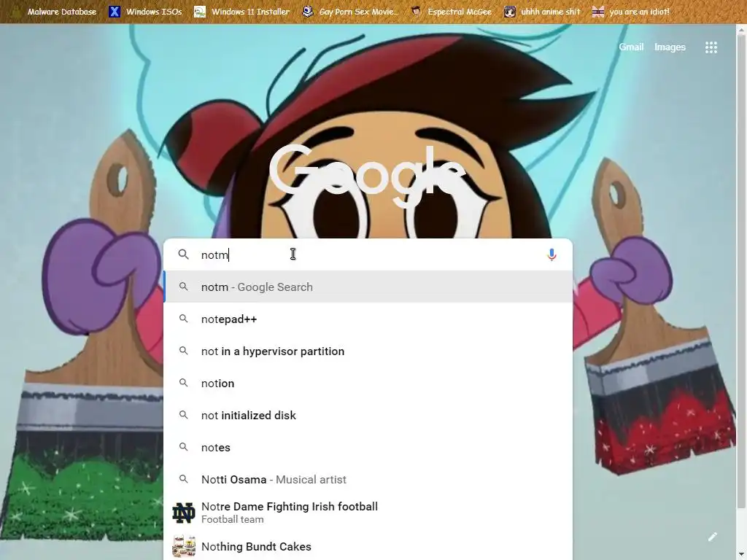The image size is (747, 560).
Task: Click the 'you are an idiot!' favicon
Action: click(x=598, y=12)
